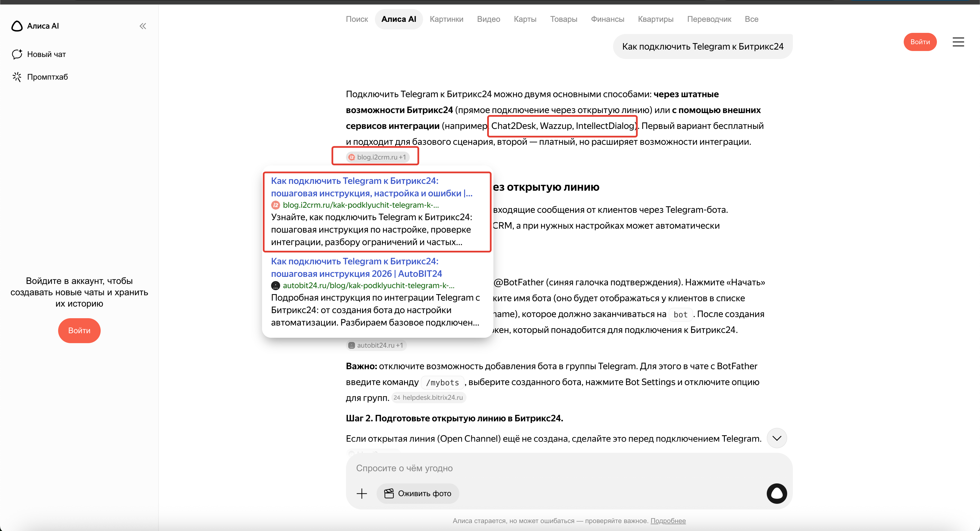
Task: Open the Видео tab
Action: click(489, 19)
